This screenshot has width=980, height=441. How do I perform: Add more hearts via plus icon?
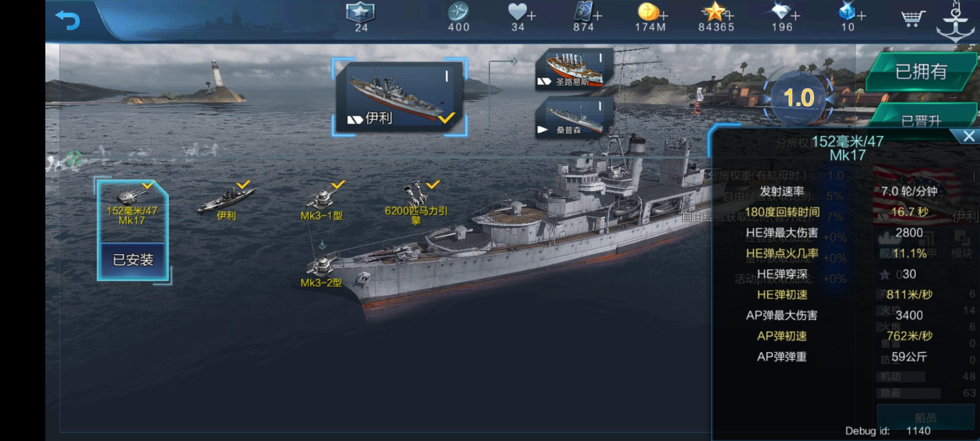(531, 16)
